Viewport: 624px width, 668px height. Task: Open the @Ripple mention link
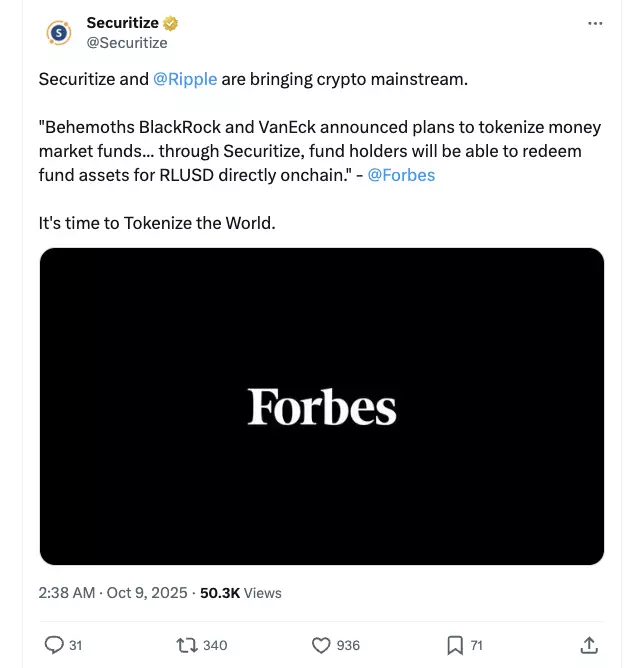pyautogui.click(x=185, y=79)
